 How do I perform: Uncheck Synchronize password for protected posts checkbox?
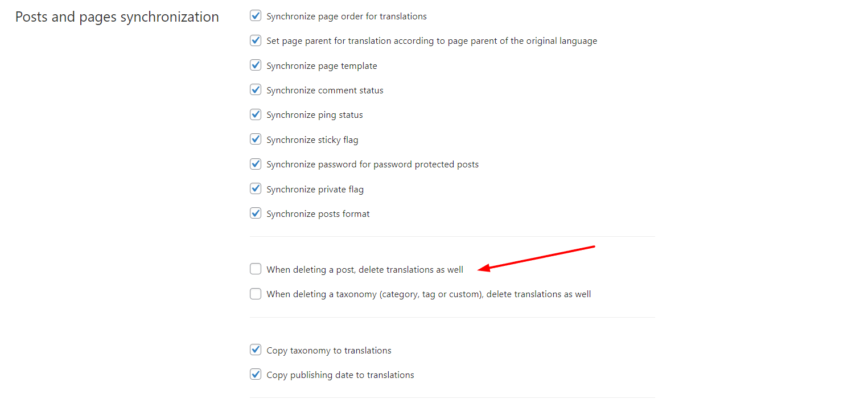(256, 164)
